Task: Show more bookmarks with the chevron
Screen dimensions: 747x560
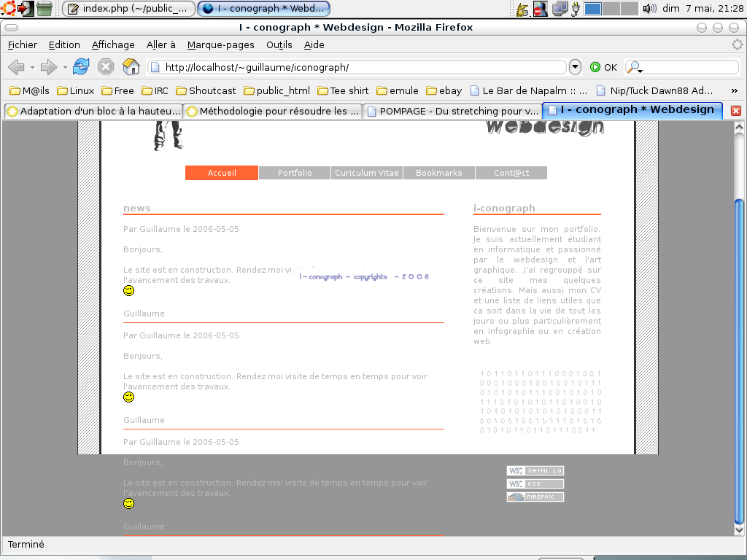Action: [734, 90]
